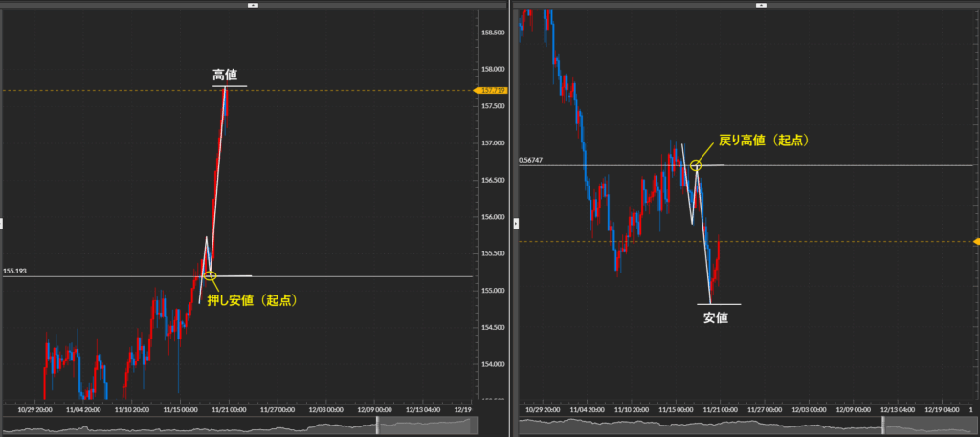Select the 押し安値（起点） annotation text
Screen dimensions: 980x437
coord(252,299)
